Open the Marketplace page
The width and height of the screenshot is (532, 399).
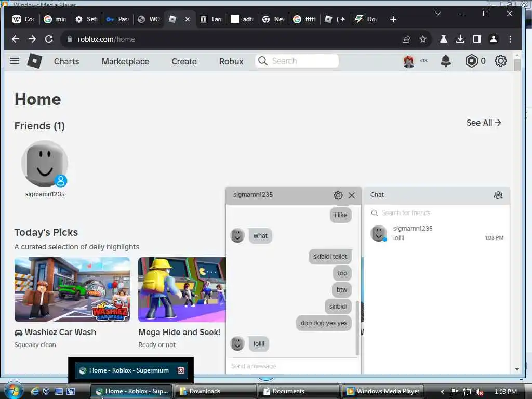(x=125, y=61)
